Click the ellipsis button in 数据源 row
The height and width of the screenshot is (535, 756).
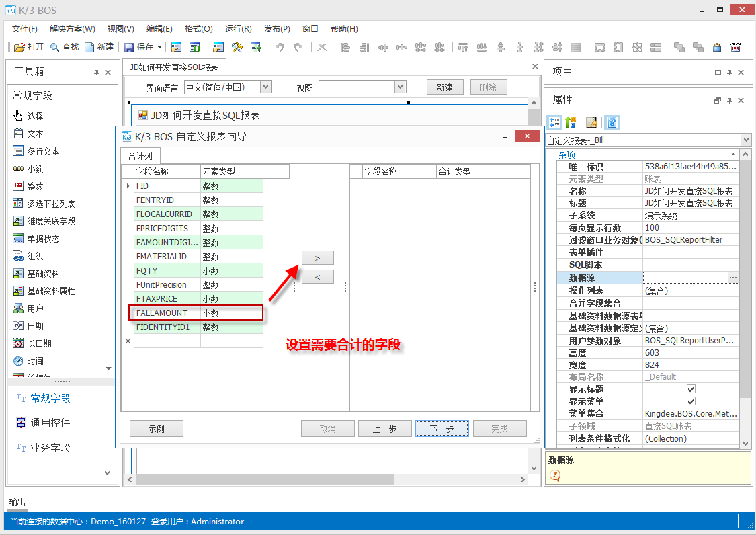point(733,278)
